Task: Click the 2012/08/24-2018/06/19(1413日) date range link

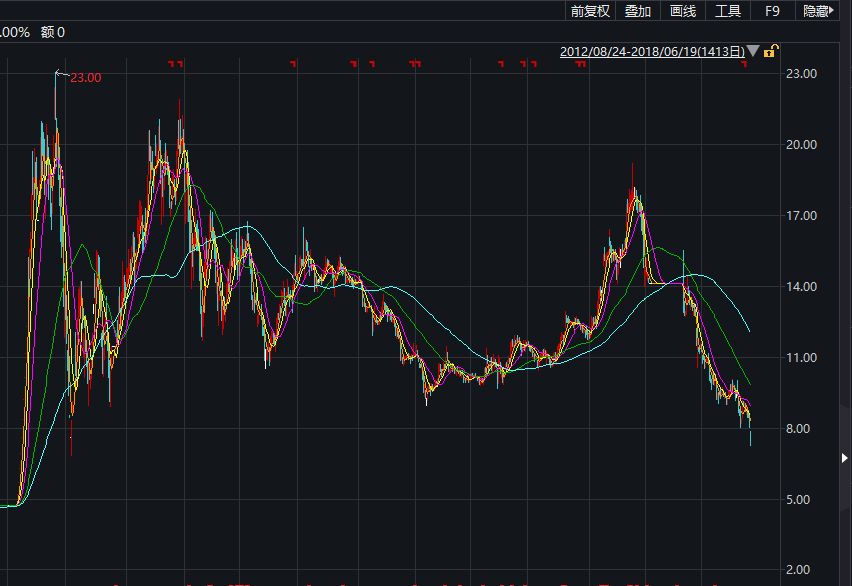Action: [x=652, y=52]
